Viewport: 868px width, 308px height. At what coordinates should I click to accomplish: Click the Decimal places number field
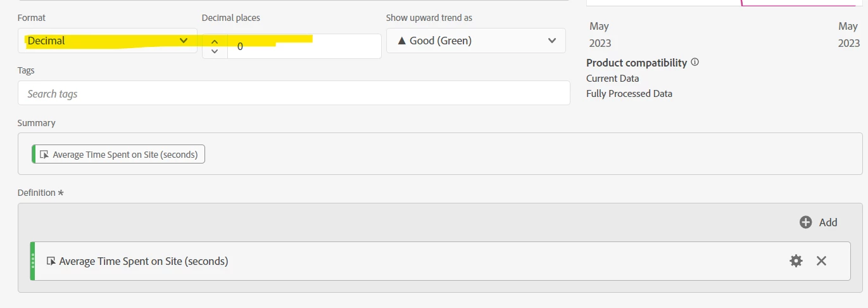point(304,46)
